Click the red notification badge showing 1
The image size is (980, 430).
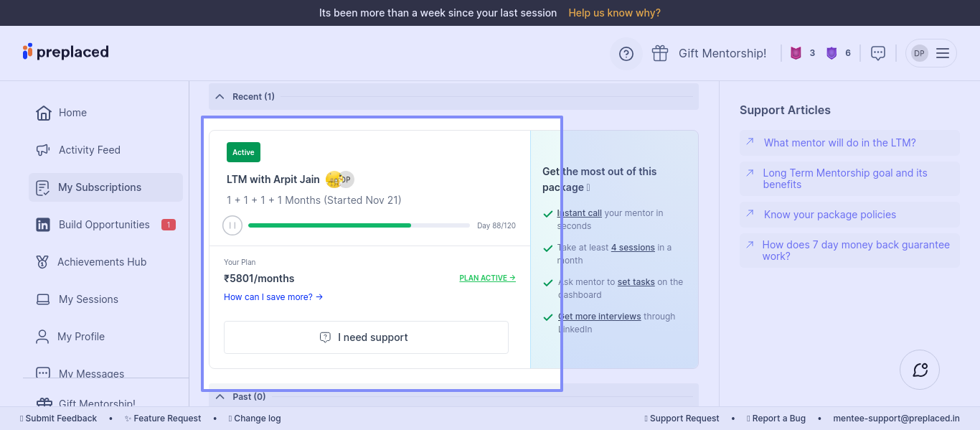pyautogui.click(x=169, y=225)
